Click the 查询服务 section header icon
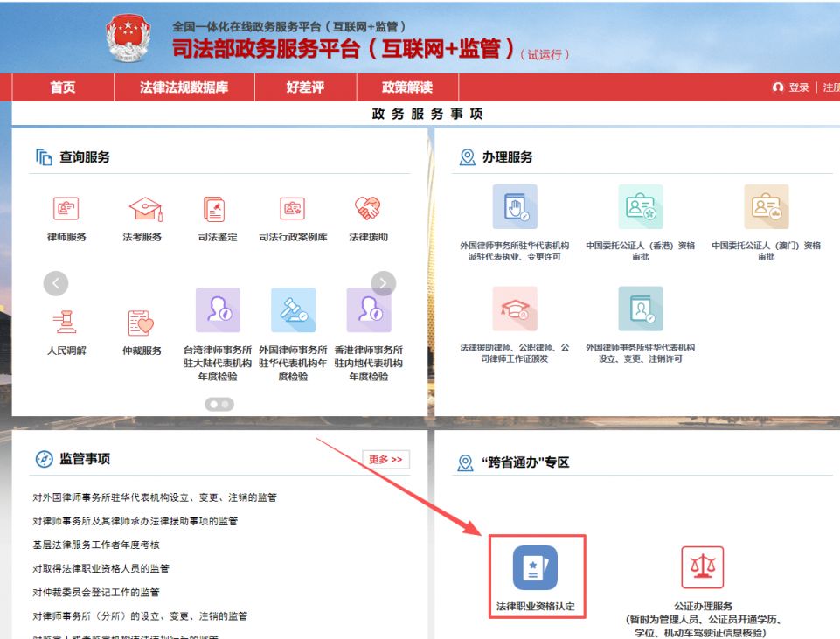This screenshot has width=840, height=639. tap(44, 157)
